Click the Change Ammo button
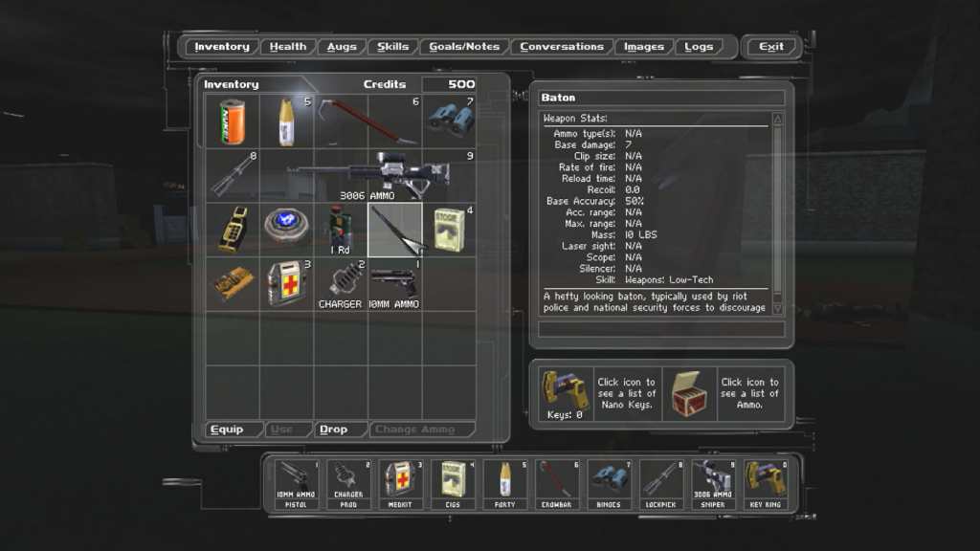Viewport: 980px width, 551px height. 420,430
